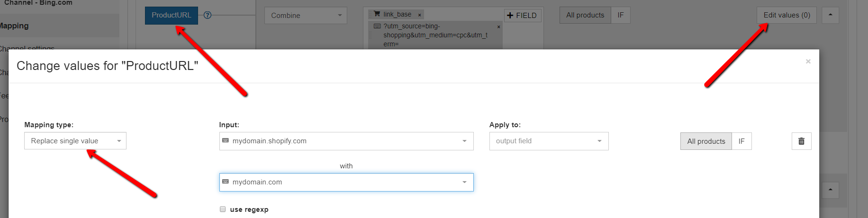
Task: Remove the utm_source static text tag
Action: pos(498,27)
